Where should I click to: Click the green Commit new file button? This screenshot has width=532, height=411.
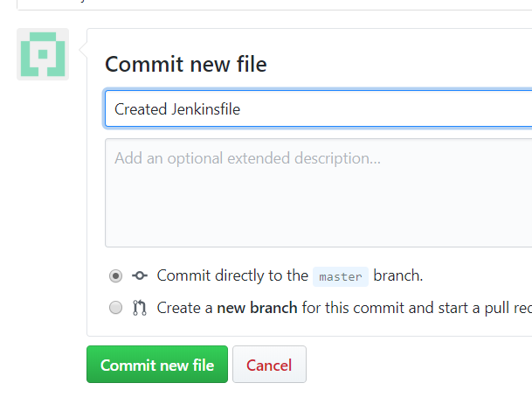(157, 365)
